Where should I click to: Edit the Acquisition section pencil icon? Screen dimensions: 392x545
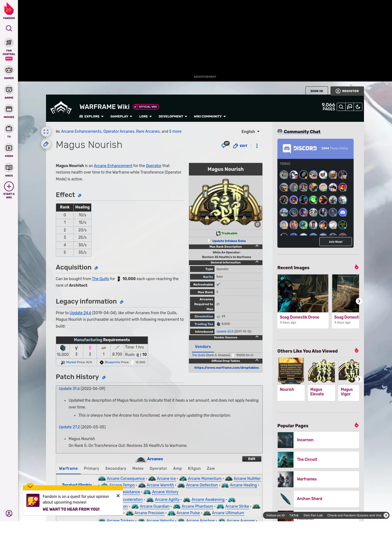click(x=96, y=268)
